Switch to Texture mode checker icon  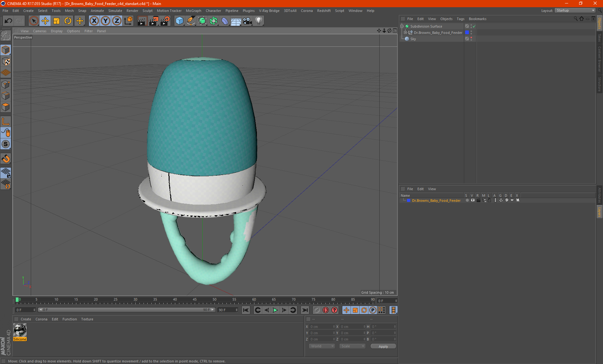(6, 62)
